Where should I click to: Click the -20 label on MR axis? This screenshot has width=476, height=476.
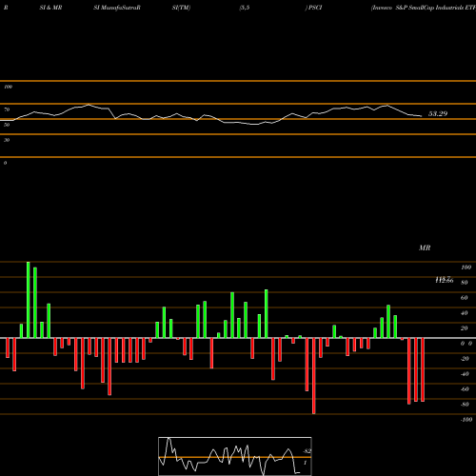(465, 359)
